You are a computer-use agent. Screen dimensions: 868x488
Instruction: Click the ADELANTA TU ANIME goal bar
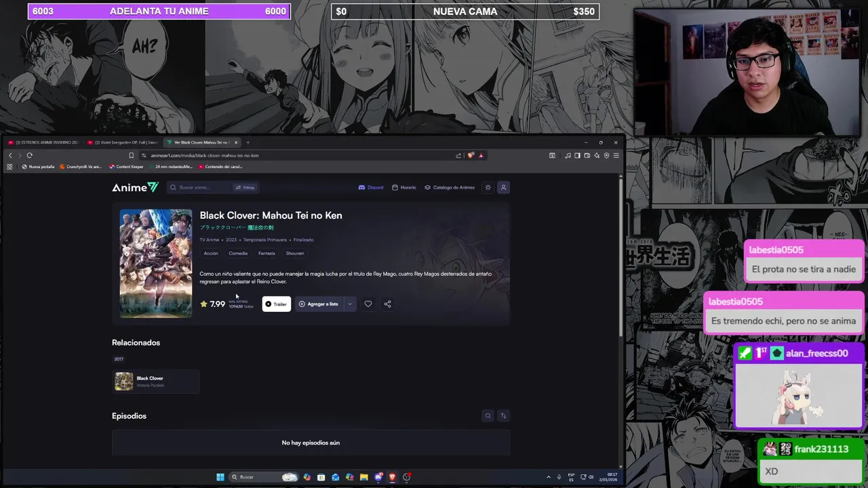coord(159,12)
